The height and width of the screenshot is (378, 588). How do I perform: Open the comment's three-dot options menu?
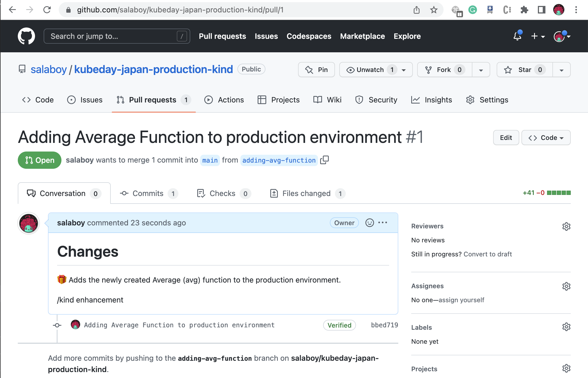[383, 223]
